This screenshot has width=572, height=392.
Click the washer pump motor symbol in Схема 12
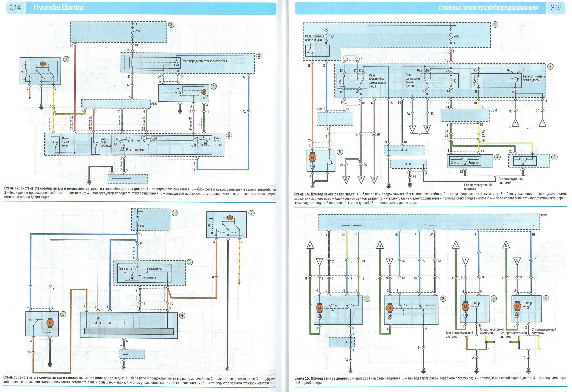(43, 64)
